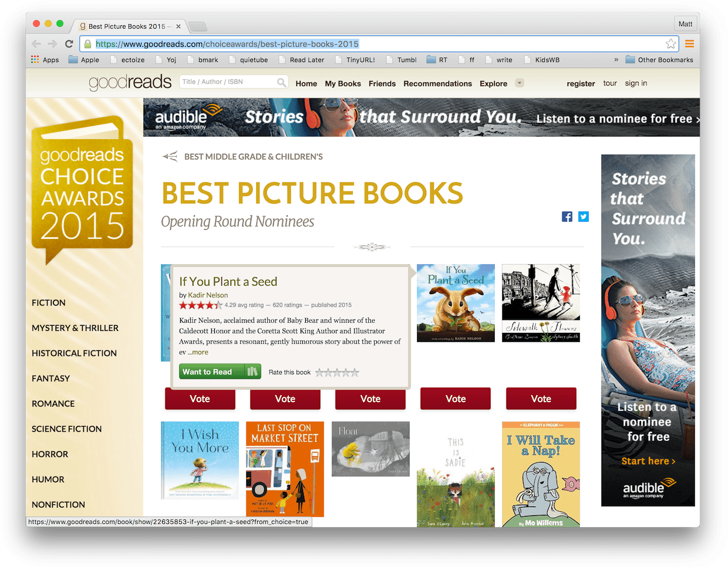Expand the Explore dropdown arrow
This screenshot has height=567, width=728.
coord(519,83)
